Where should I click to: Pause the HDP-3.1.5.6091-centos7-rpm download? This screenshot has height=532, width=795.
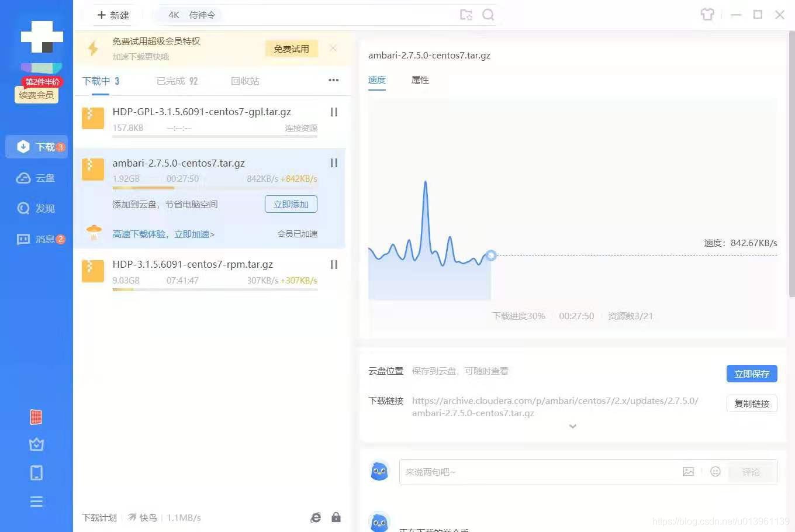pyautogui.click(x=334, y=264)
